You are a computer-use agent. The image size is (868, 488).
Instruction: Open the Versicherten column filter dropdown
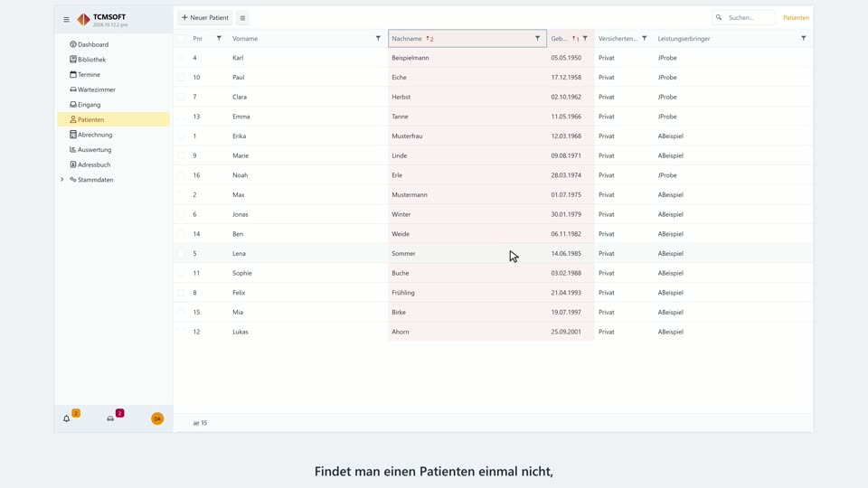[645, 39]
